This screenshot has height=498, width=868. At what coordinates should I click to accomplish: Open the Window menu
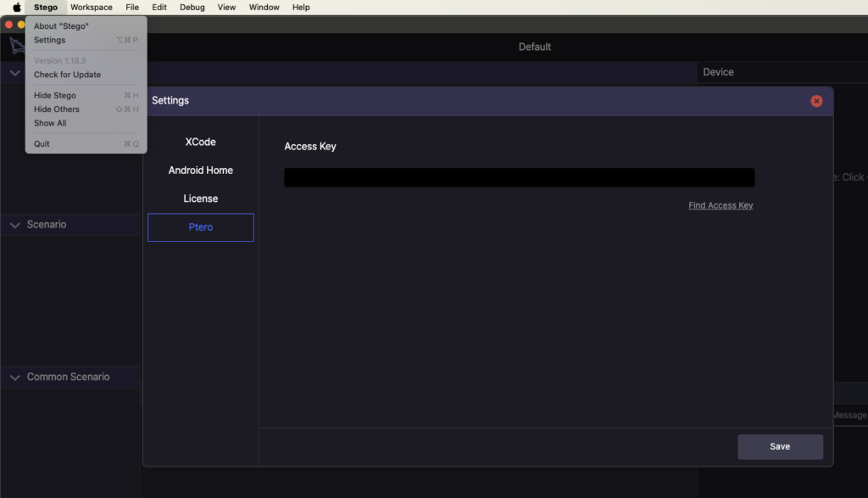[264, 7]
